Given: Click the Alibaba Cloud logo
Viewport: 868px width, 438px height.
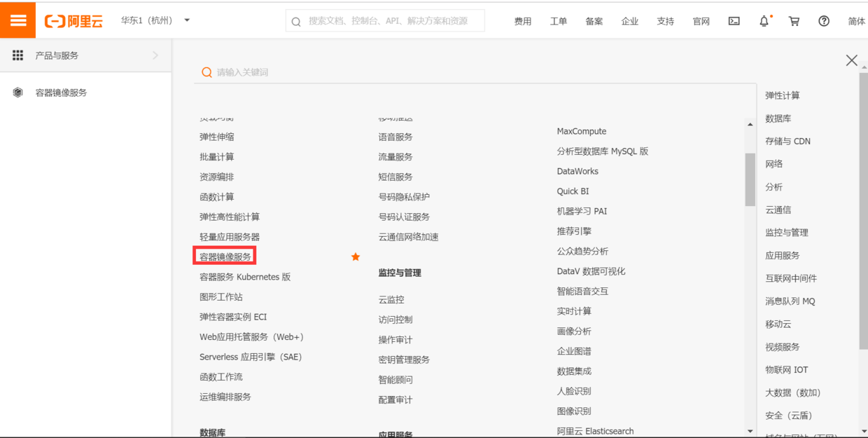Looking at the screenshot, I should pyautogui.click(x=77, y=20).
